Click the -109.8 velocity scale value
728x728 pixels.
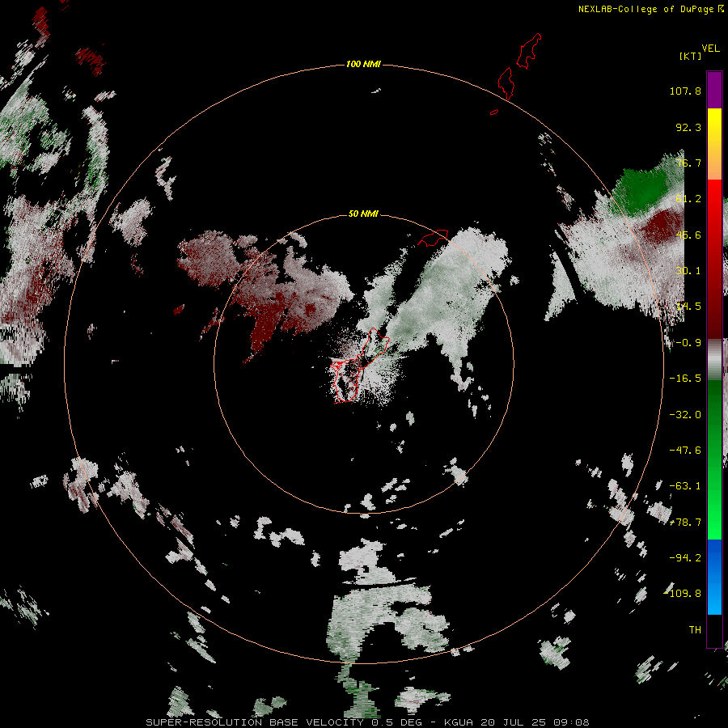click(682, 594)
